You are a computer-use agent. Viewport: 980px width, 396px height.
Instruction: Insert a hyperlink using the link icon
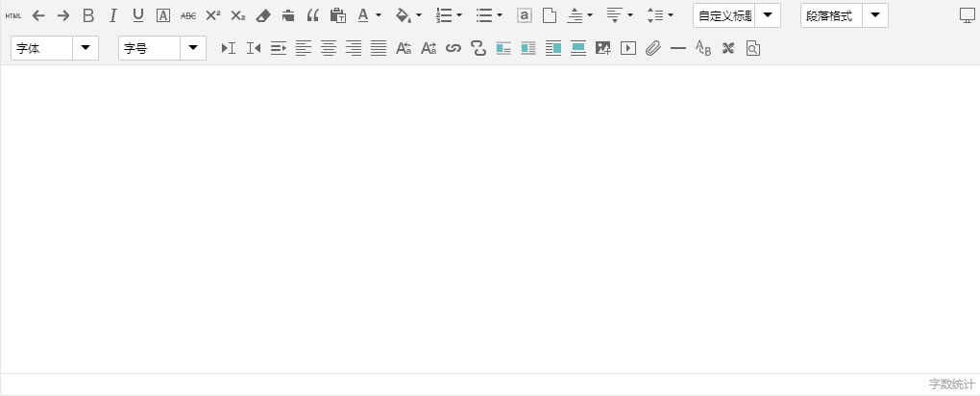453,48
